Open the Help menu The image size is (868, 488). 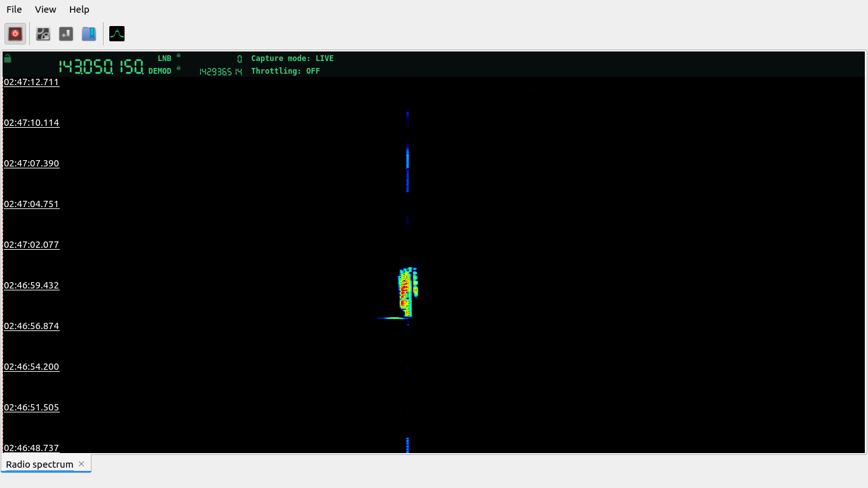(x=79, y=10)
